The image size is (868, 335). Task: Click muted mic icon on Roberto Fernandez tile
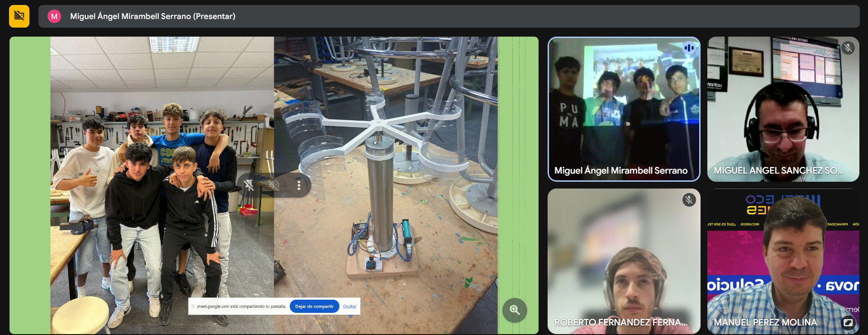coord(689,200)
